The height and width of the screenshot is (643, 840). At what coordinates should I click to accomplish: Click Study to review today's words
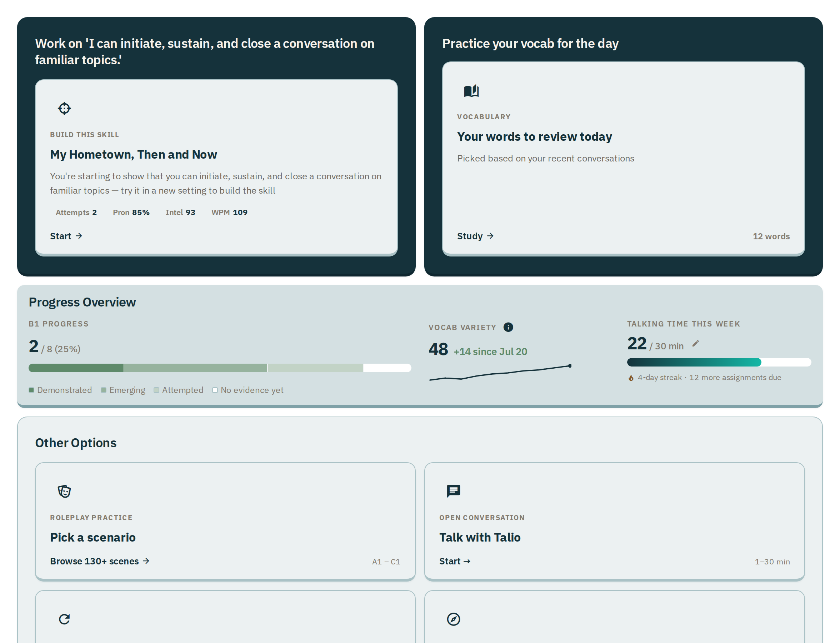(475, 236)
